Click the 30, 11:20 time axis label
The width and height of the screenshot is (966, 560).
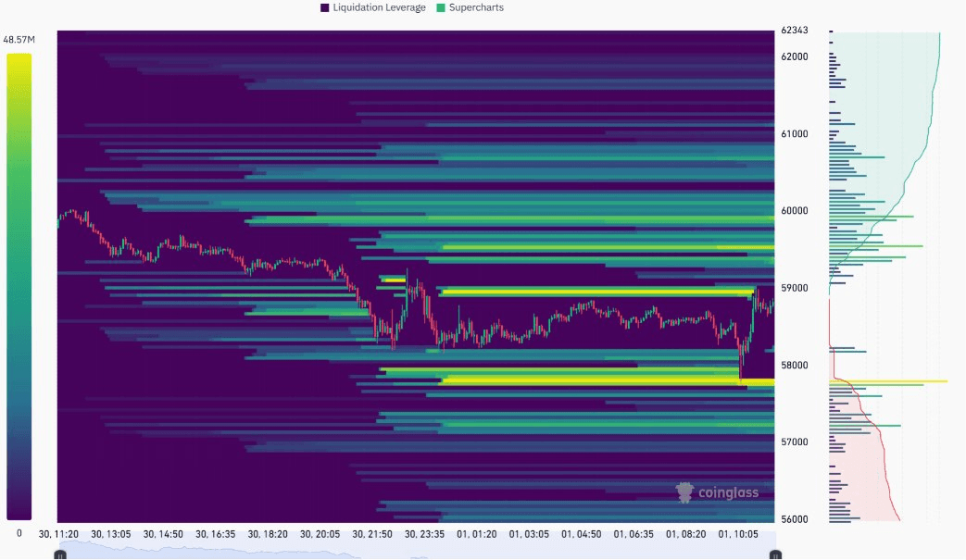coord(58,534)
